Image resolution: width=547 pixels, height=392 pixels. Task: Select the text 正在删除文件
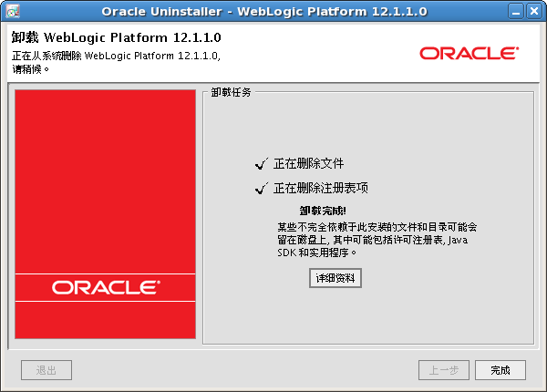pyautogui.click(x=308, y=163)
